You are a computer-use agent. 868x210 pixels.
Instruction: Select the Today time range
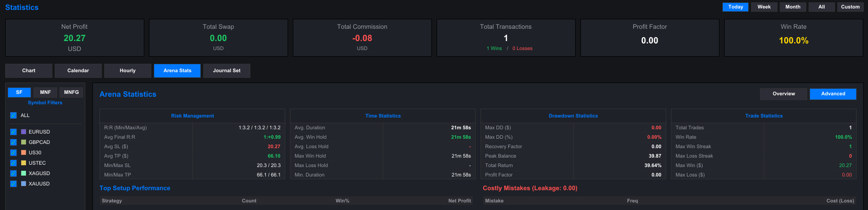click(x=736, y=7)
